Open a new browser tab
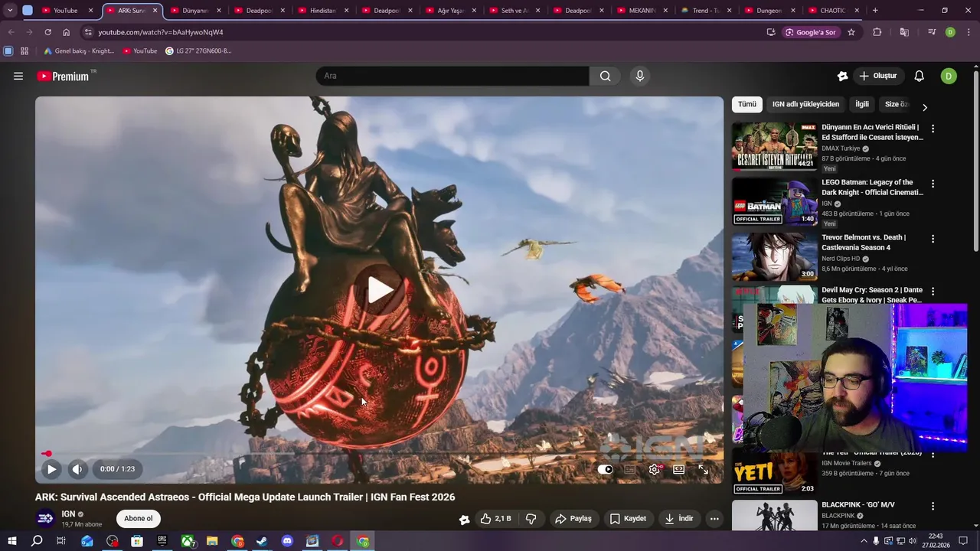The image size is (980, 551). point(875,11)
